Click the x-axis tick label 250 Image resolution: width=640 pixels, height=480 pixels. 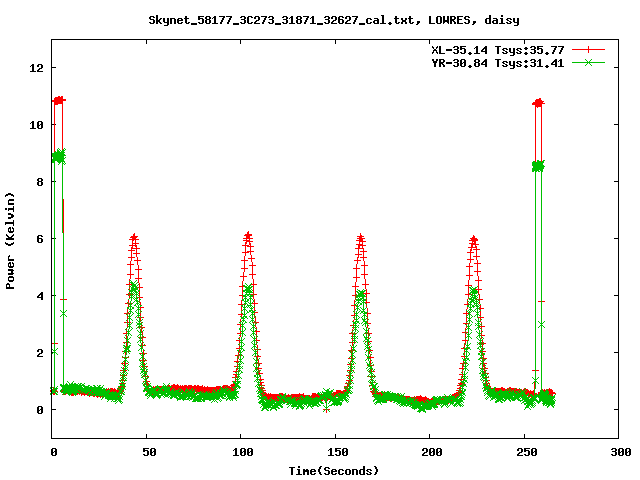click(527, 452)
